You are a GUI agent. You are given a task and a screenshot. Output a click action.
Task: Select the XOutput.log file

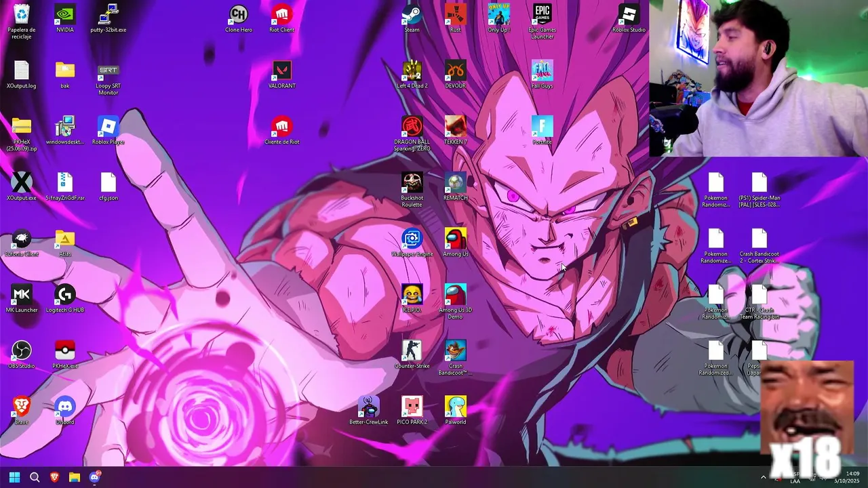tap(22, 75)
